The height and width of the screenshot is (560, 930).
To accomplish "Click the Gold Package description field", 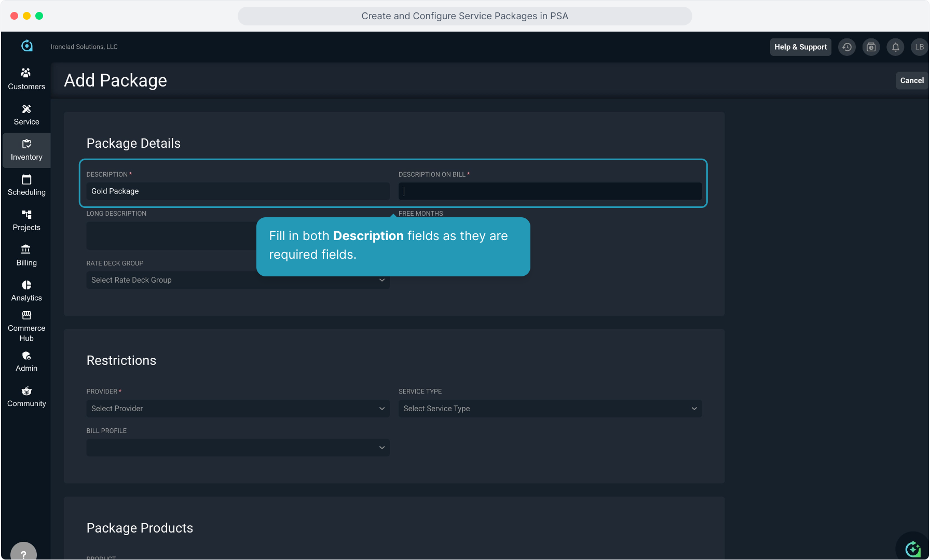I will [x=238, y=191].
